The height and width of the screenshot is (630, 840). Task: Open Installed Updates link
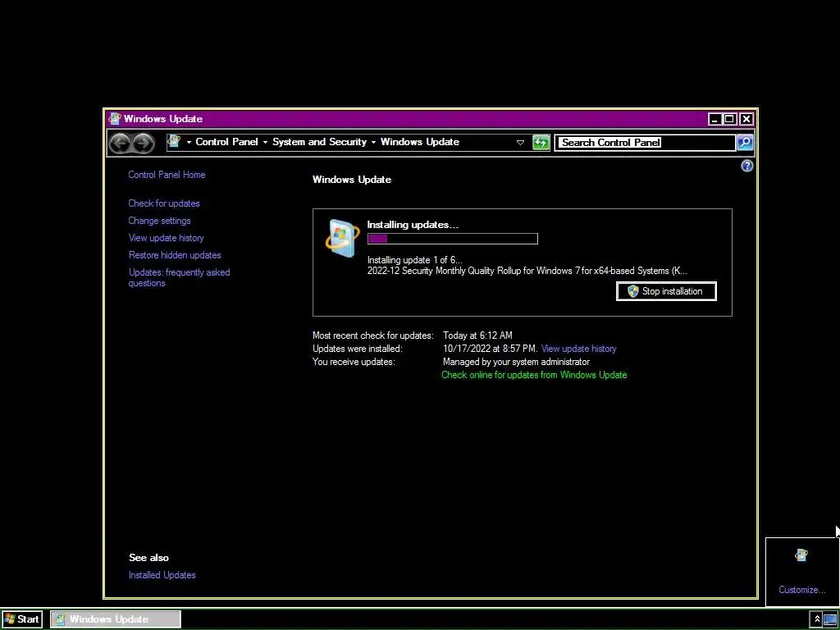pyautogui.click(x=162, y=575)
